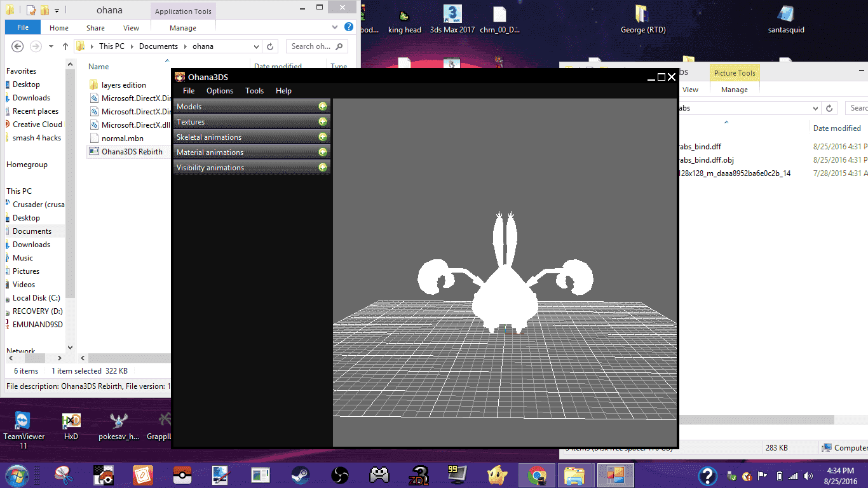Image resolution: width=868 pixels, height=488 pixels.
Task: Open Recent places in navigation pane
Action: click(x=36, y=111)
